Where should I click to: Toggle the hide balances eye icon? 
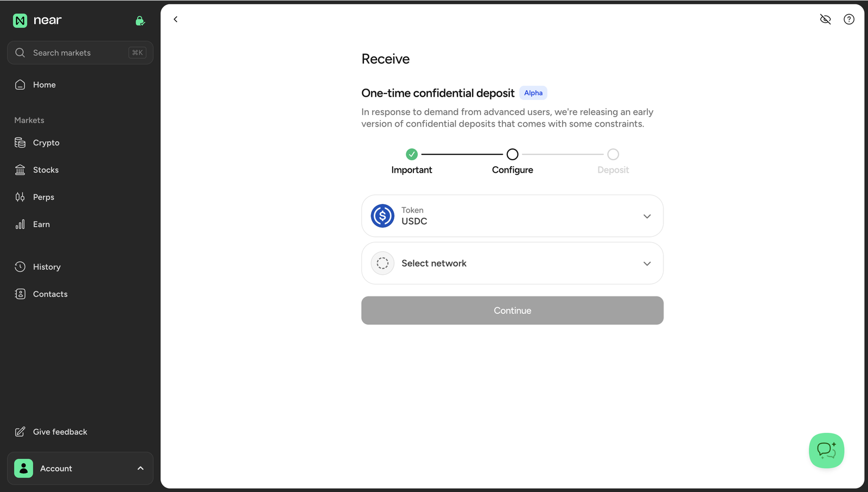click(x=825, y=20)
